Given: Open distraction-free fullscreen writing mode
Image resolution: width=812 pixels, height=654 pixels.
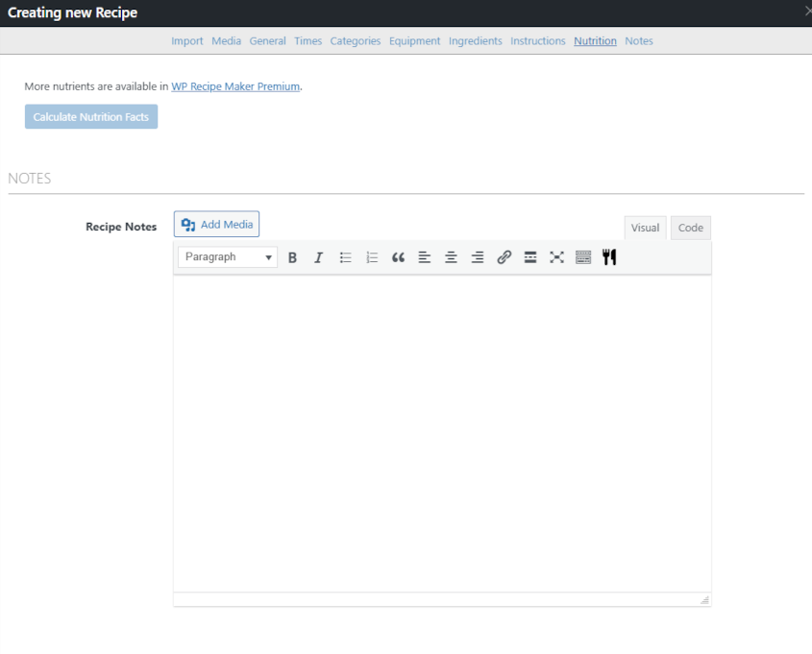Looking at the screenshot, I should [x=556, y=256].
